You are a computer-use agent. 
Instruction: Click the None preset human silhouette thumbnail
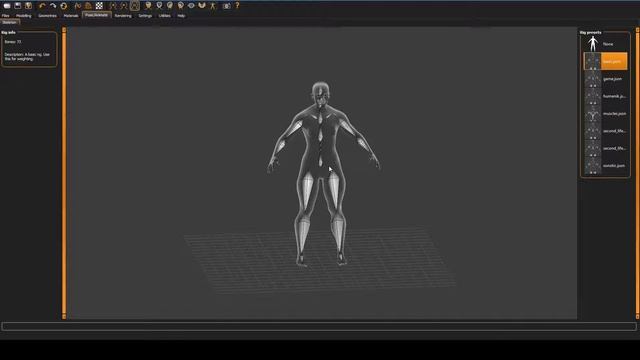pos(593,44)
